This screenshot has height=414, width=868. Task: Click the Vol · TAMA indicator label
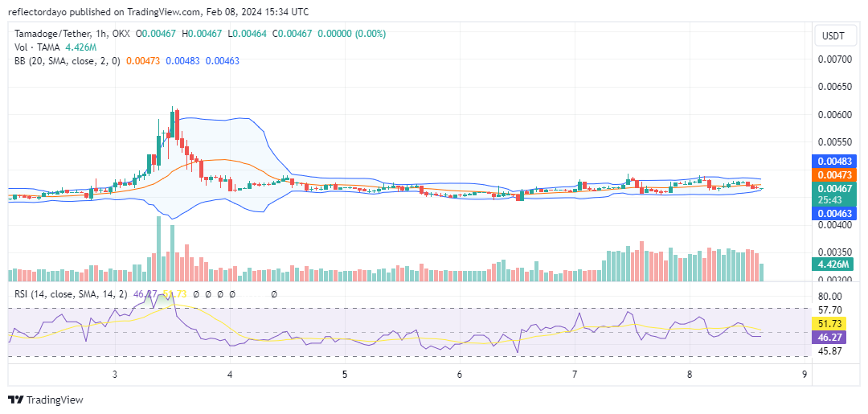click(x=38, y=47)
